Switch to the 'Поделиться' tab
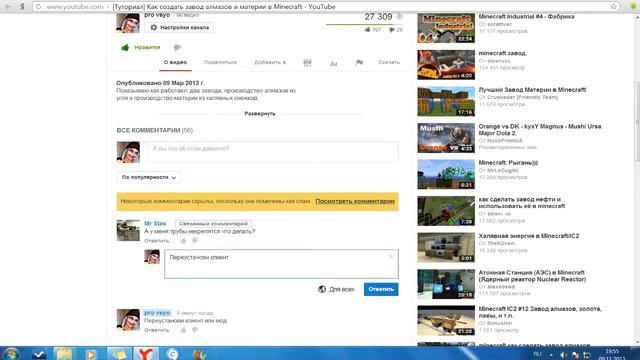Image resolution: width=640 pixels, height=360 pixels. coord(220,62)
